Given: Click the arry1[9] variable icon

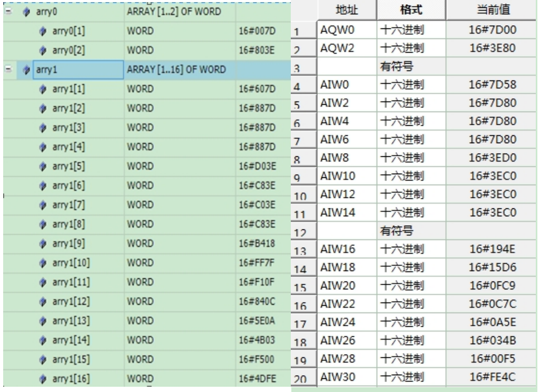Looking at the screenshot, I should click(x=43, y=244).
